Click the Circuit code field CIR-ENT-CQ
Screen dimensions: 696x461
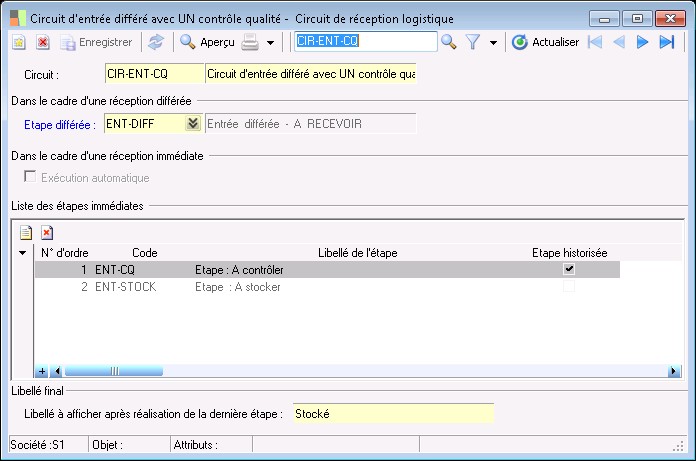[x=154, y=74]
